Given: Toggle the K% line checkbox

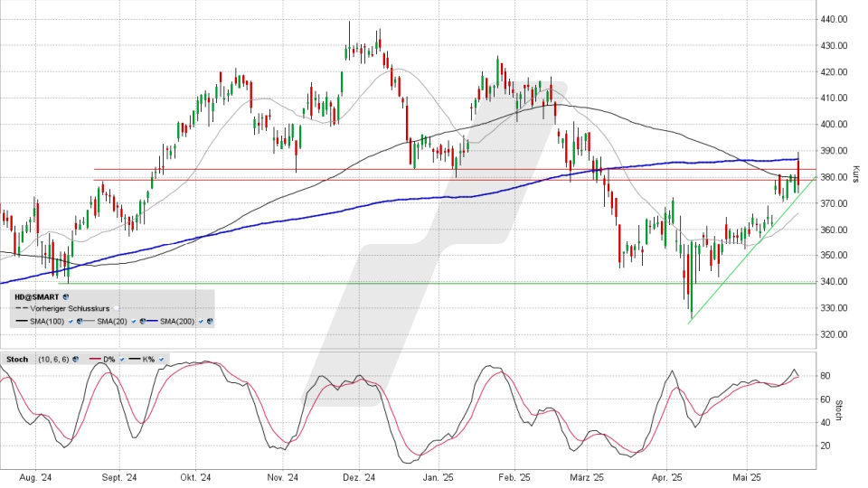Looking at the screenshot, I should click(161, 360).
